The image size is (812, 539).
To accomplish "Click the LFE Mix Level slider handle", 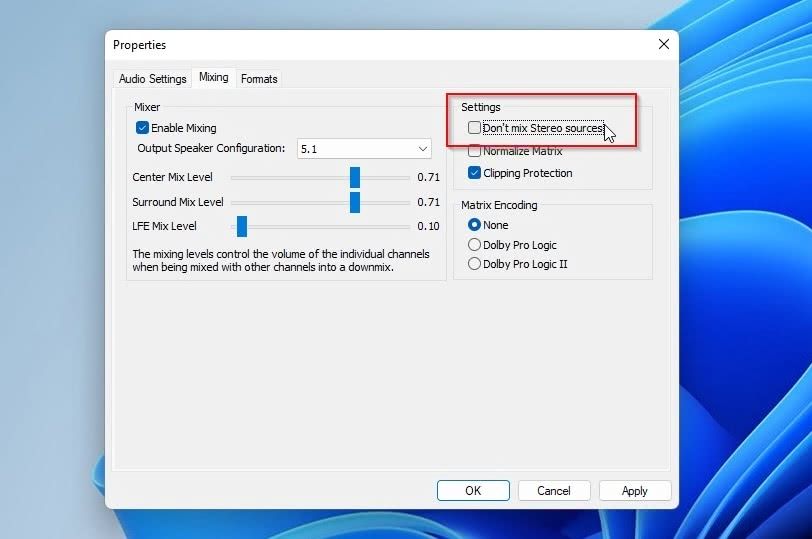I will pos(242,226).
